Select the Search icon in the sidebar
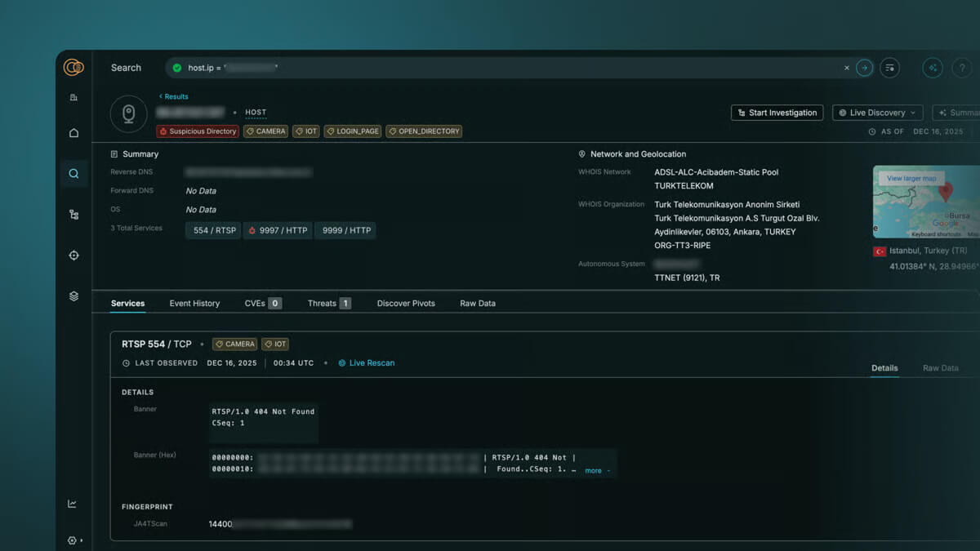 point(73,173)
